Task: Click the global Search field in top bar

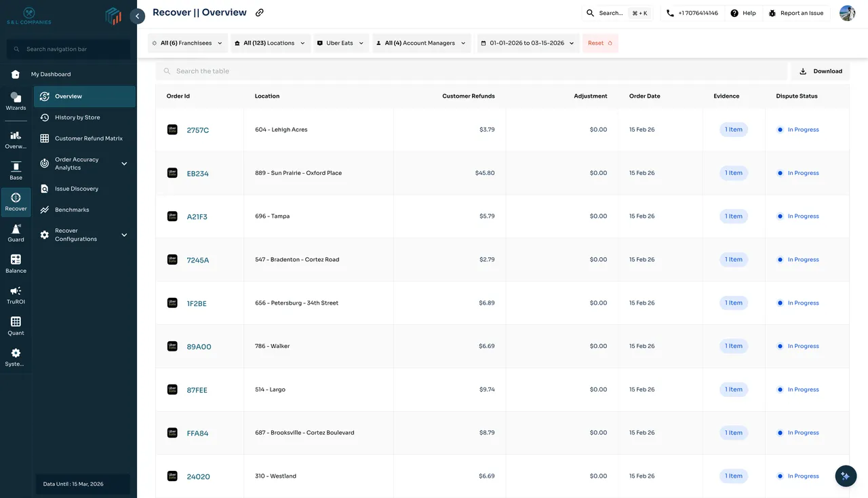Action: [x=617, y=13]
